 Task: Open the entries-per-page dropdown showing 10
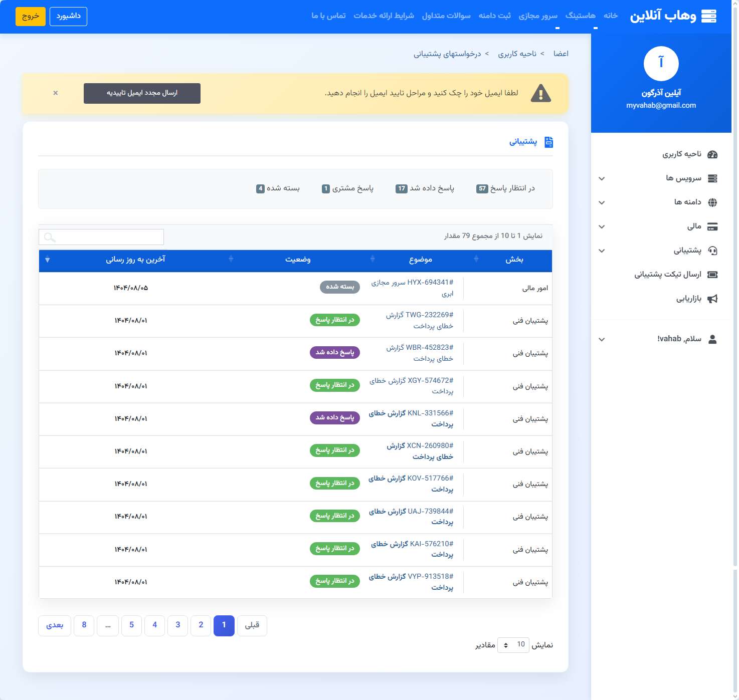point(513,645)
